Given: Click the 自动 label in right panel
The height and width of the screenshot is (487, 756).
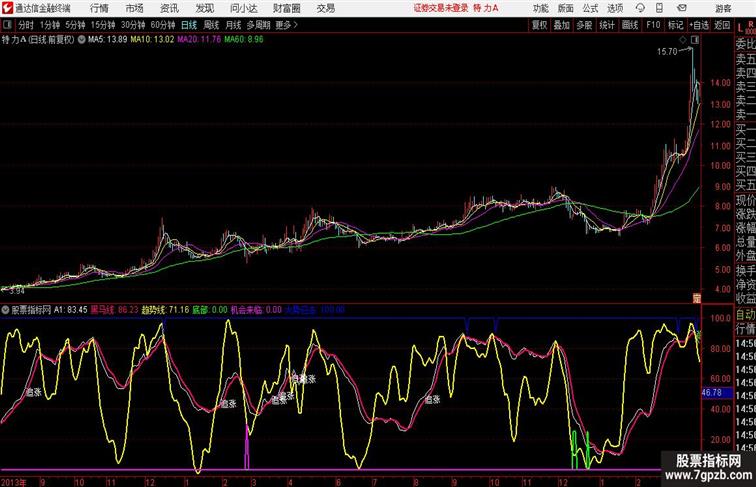Looking at the screenshot, I should coord(745,315).
